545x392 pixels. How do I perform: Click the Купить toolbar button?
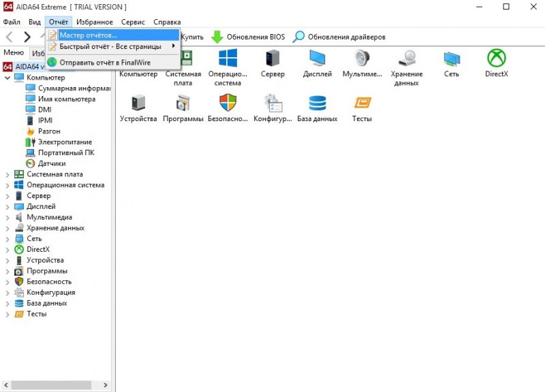(192, 37)
